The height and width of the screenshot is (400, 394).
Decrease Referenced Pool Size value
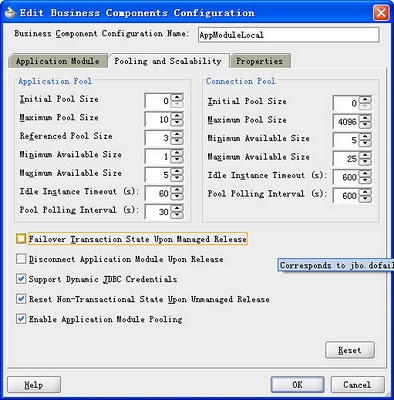(177, 141)
